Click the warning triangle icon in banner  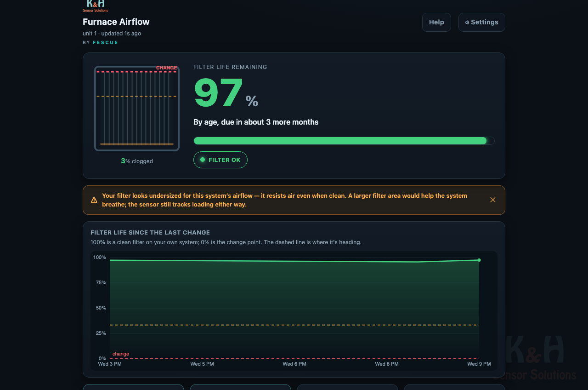point(94,200)
